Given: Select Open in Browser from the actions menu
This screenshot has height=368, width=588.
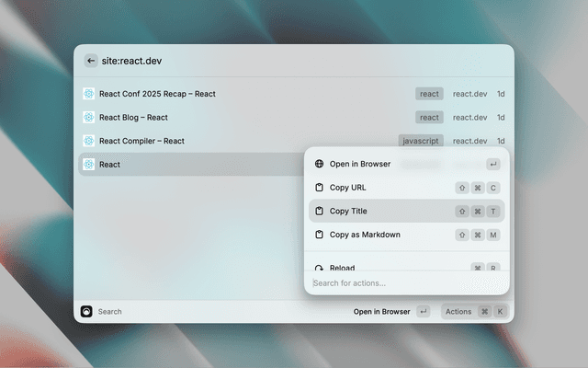Looking at the screenshot, I should click(x=406, y=164).
